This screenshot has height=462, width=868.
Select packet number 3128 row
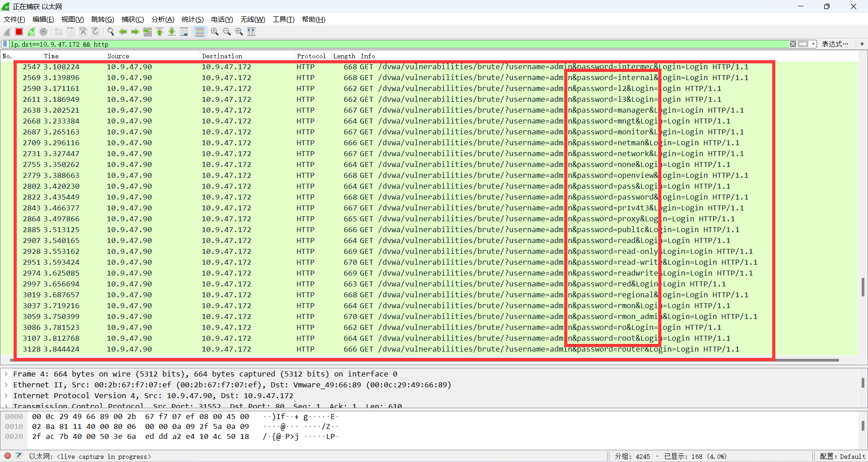click(x=429, y=349)
